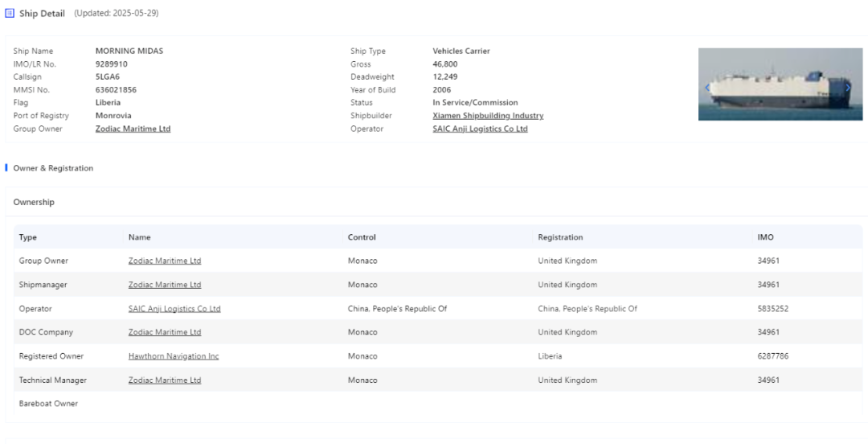Click IMO 34961 in Group Owner row
This screenshot has width=868, height=444.
768,261
